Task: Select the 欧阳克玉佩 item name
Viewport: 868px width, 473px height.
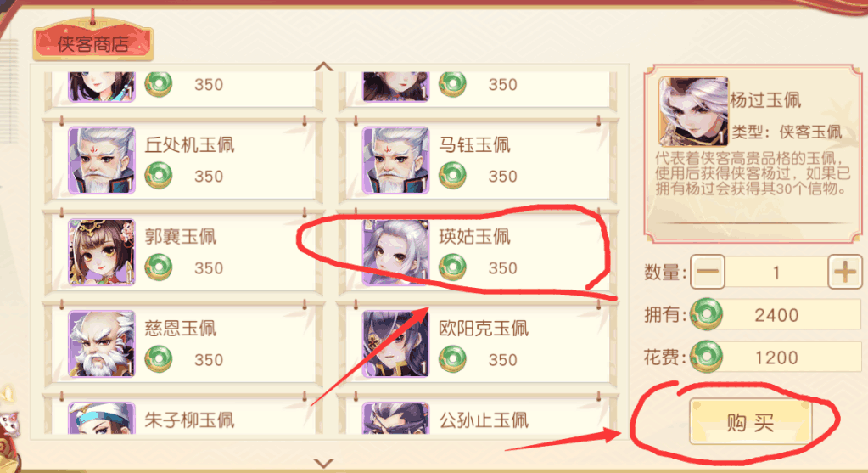Action: click(484, 329)
